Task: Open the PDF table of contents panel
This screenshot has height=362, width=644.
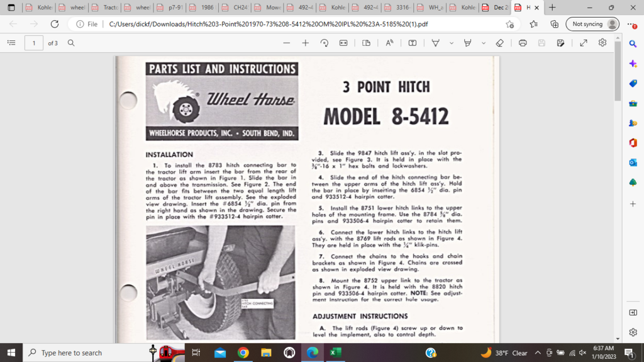Action: pos(11,43)
